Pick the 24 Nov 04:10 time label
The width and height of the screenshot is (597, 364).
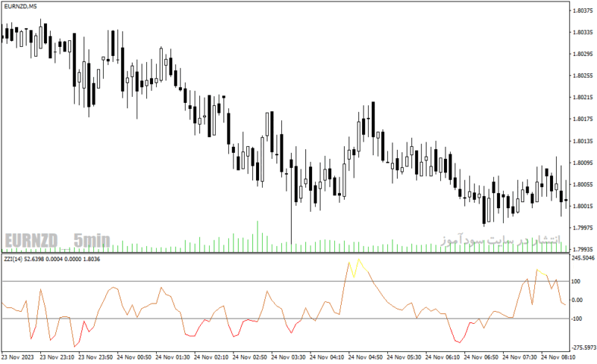(x=326, y=357)
